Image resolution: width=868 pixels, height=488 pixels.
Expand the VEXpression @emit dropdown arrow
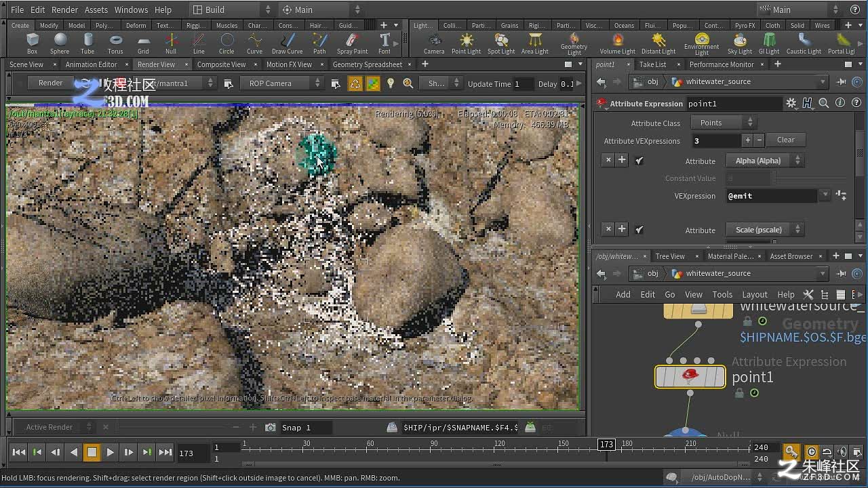[825, 195]
